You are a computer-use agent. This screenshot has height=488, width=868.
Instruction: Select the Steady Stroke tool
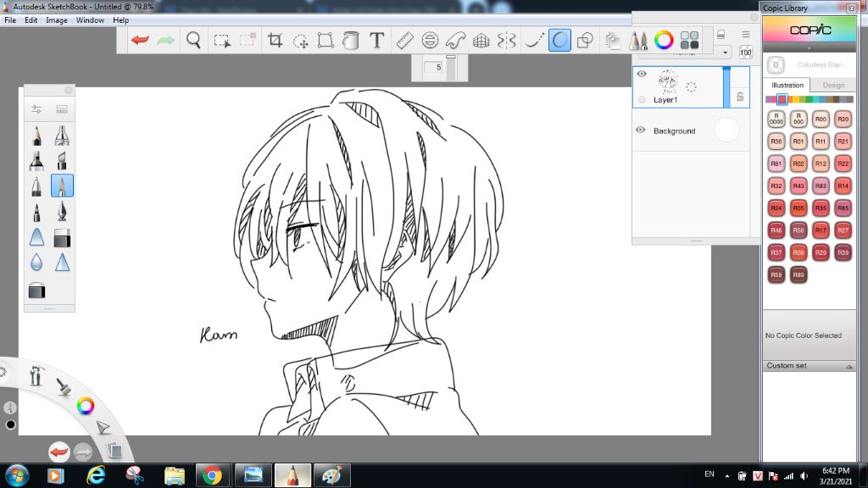coord(534,41)
